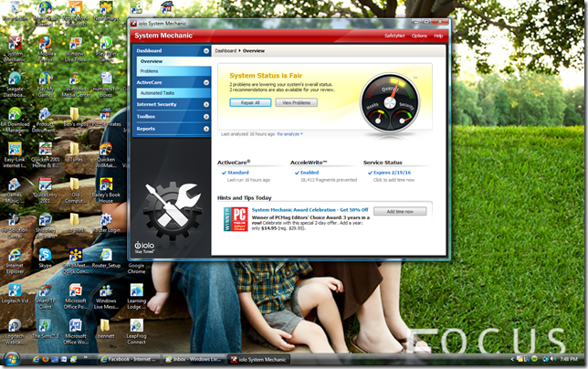Open GoToMeeting Quick Connect shortcut
The image size is (588, 369).
click(76, 260)
